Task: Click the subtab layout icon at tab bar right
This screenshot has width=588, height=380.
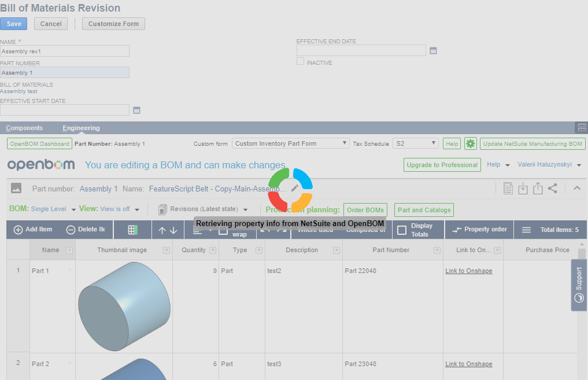Action: 582,128
